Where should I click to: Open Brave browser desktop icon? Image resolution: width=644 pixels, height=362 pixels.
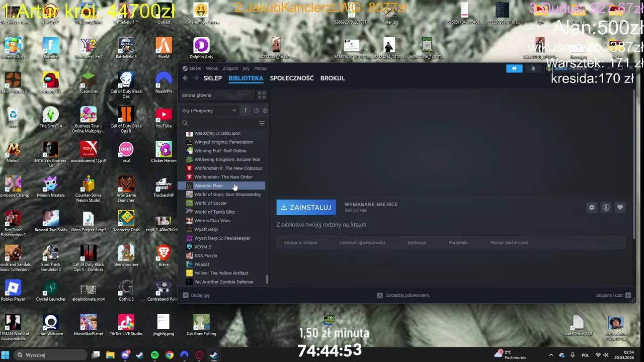(164, 256)
